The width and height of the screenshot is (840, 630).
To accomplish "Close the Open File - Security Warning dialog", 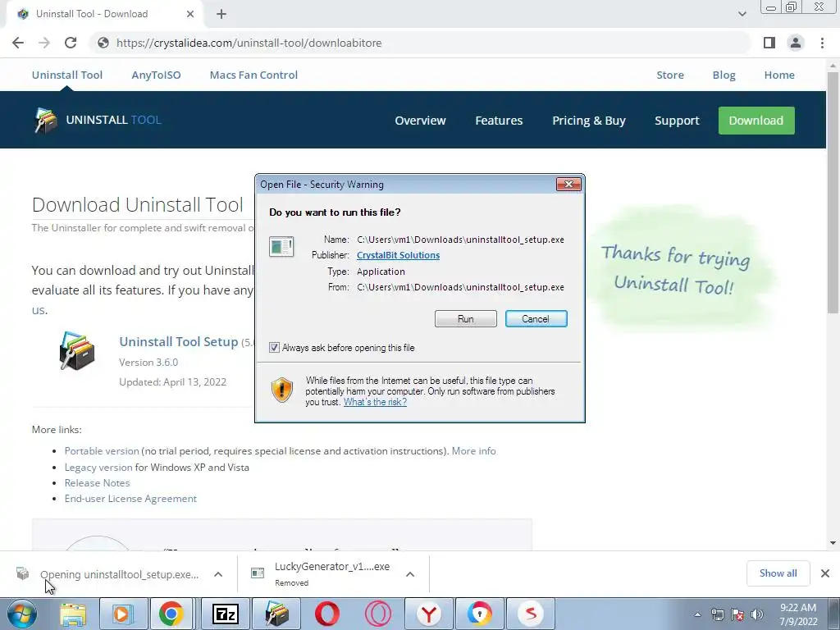I will pos(568,185).
